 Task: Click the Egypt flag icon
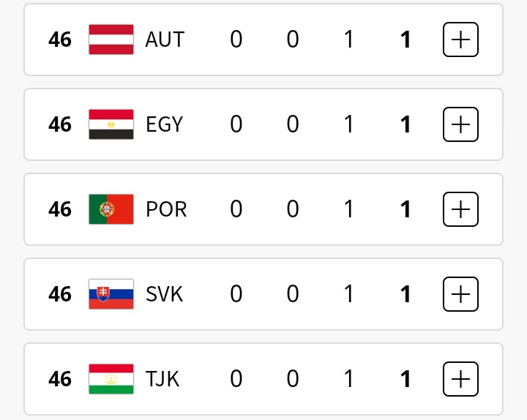111,124
